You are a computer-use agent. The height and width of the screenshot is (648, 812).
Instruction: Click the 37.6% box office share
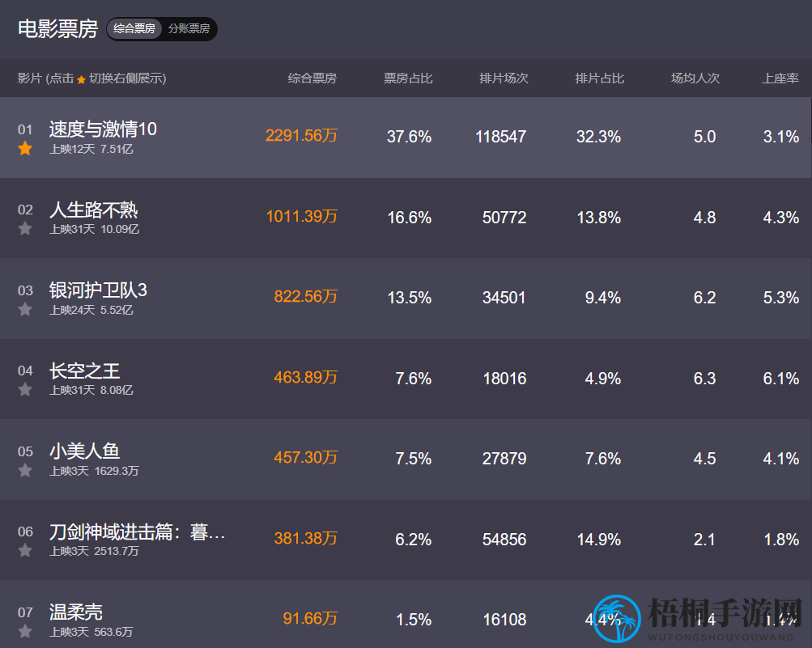pyautogui.click(x=409, y=137)
